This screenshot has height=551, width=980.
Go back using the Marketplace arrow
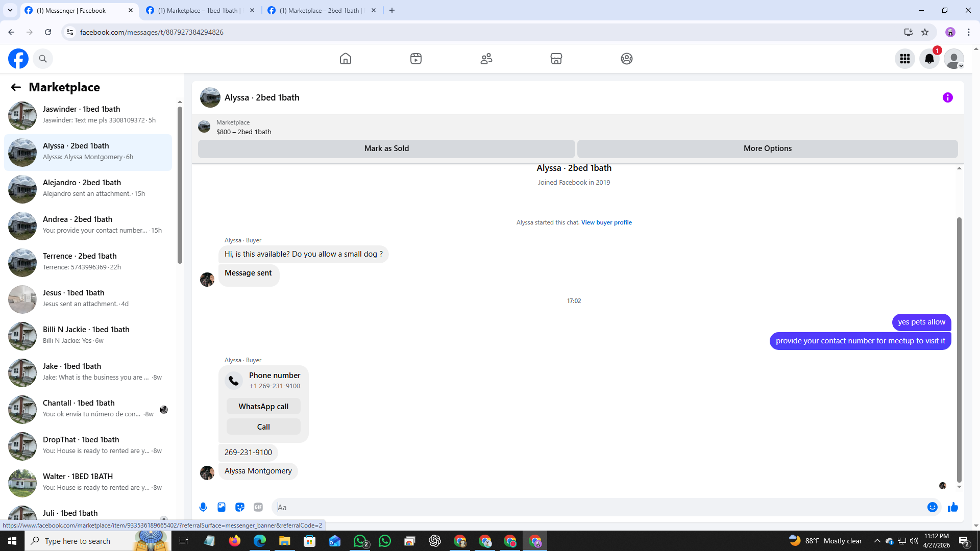[16, 87]
